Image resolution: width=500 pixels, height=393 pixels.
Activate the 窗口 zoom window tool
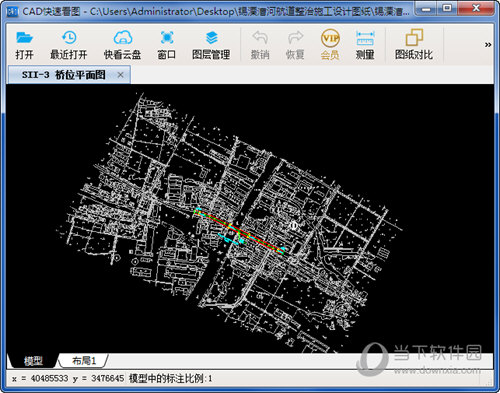click(x=166, y=45)
